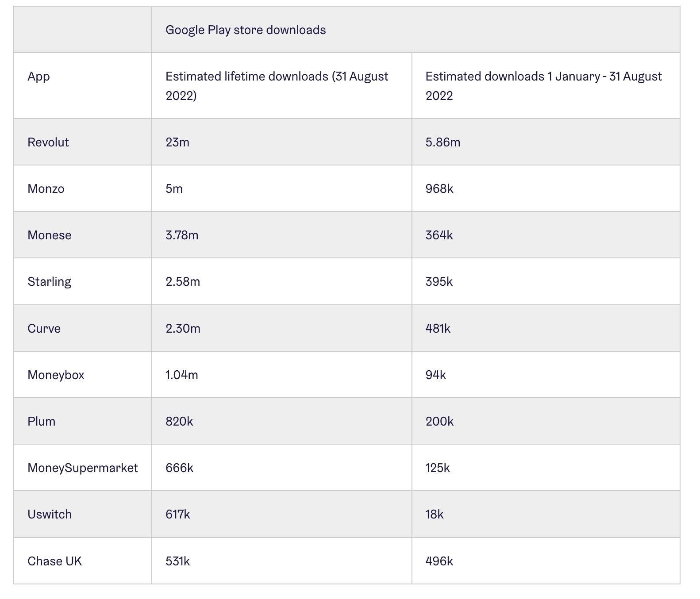Image resolution: width=700 pixels, height=599 pixels.
Task: Select the Revolut app name cell
Action: [83, 142]
